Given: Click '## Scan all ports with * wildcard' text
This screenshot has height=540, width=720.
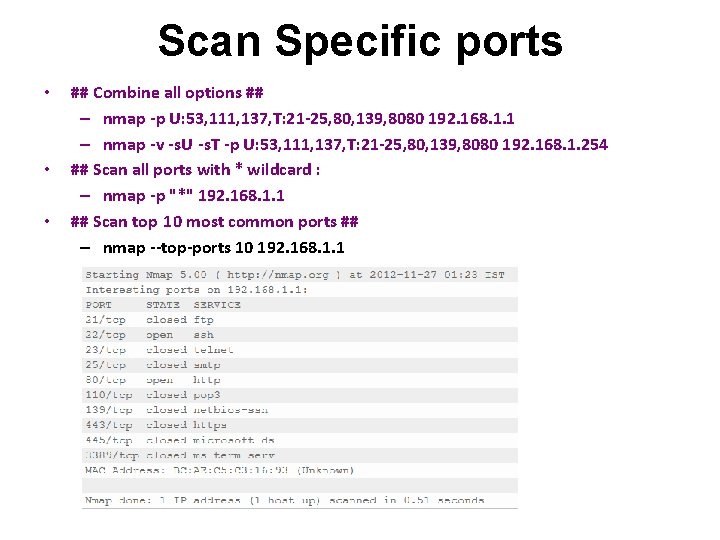Looking at the screenshot, I should [x=194, y=170].
